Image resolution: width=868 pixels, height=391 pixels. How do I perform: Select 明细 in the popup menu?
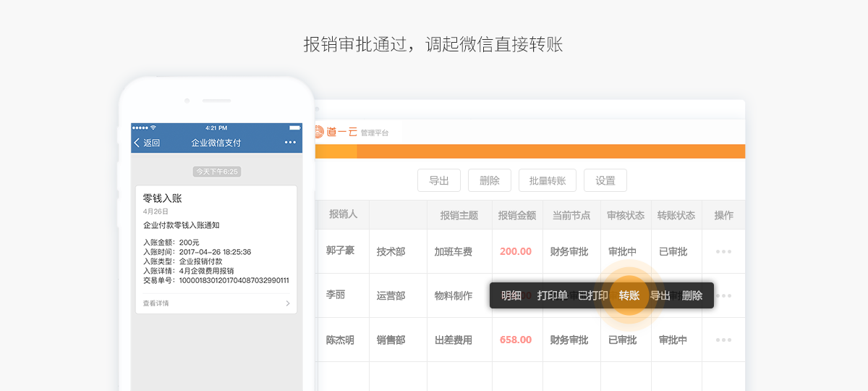point(511,295)
